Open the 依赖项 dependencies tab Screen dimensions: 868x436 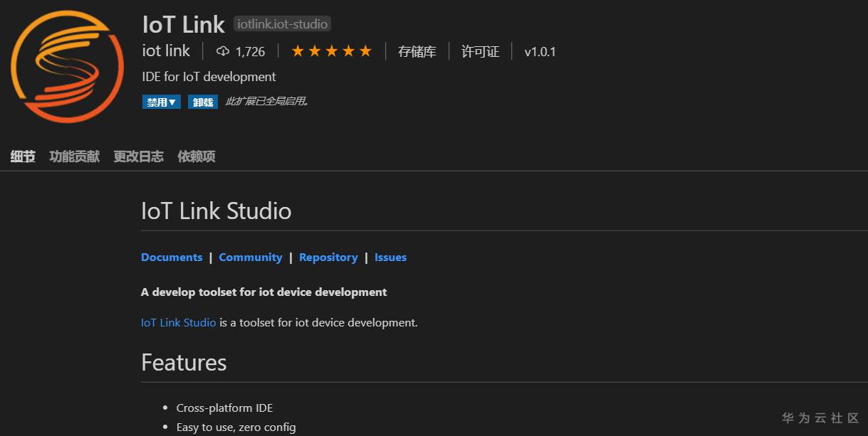coord(196,156)
